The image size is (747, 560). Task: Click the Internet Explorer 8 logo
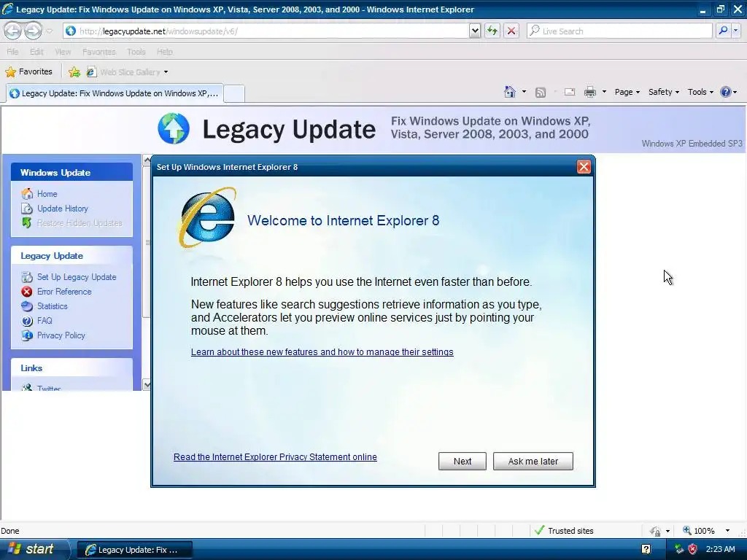pyautogui.click(x=208, y=217)
